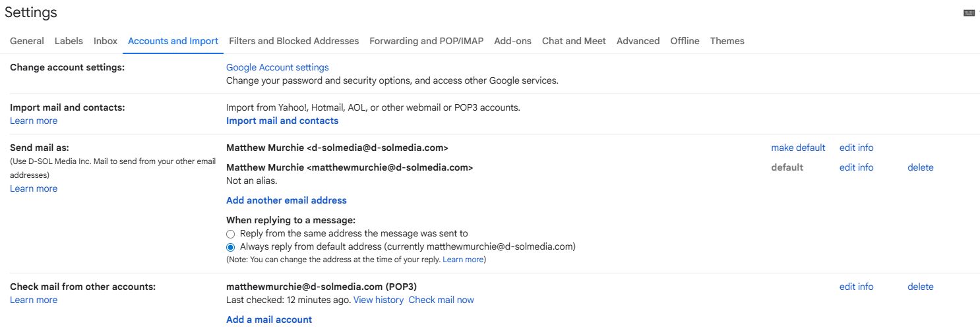Viewport: 980px width, 334px height.
Task: Click 'Check mail now' for the POP3 account
Action: [x=441, y=300]
